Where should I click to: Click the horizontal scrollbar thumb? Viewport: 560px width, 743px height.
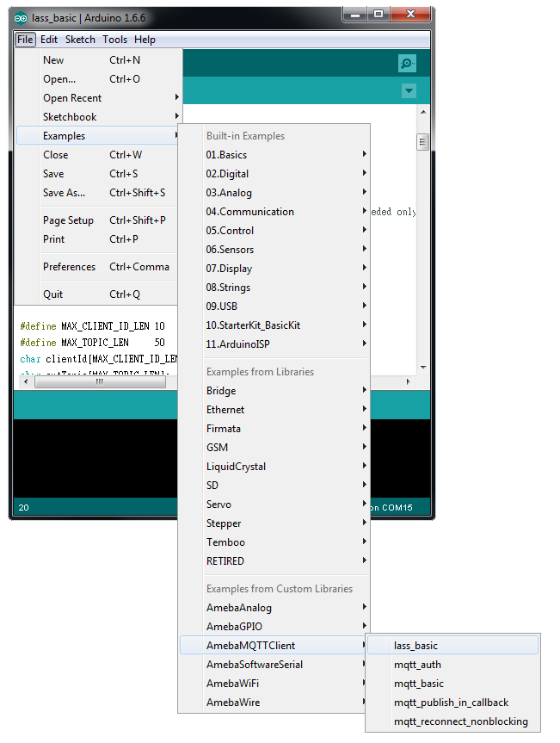100,382
